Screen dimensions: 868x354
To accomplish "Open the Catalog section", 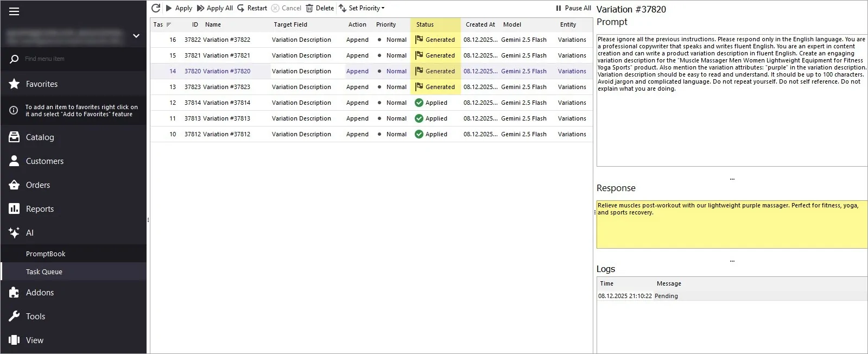I will pos(40,137).
